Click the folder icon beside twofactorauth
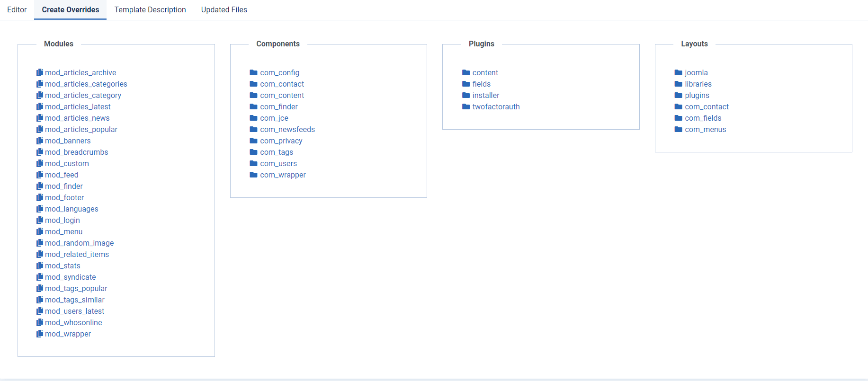Viewport: 868px width, 381px height. (466, 106)
